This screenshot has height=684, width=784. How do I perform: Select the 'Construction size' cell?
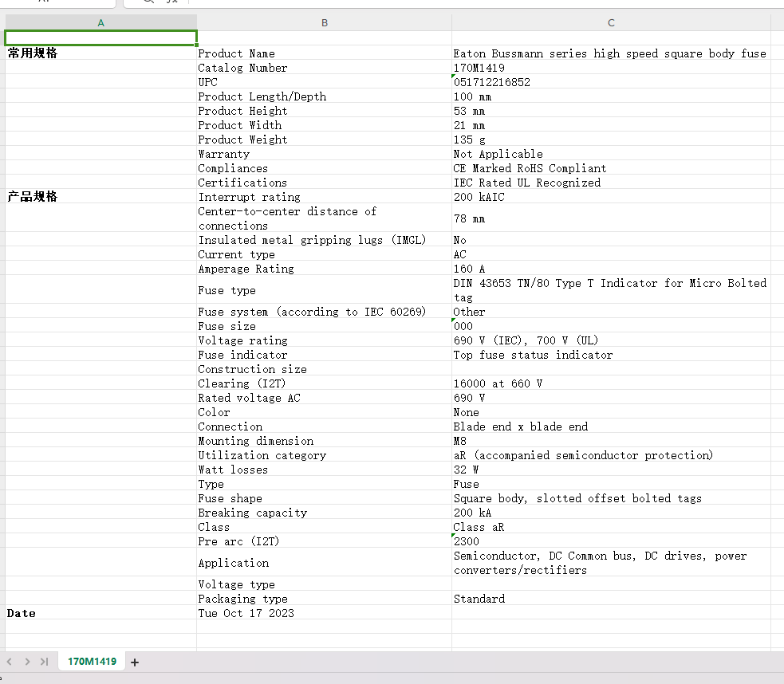(324, 369)
